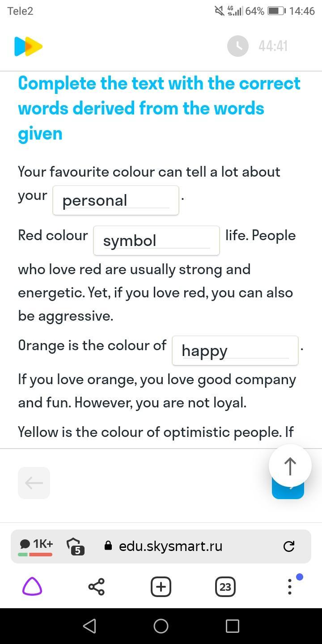
Task: Tap the 44:41 countdown timer
Action: 273,46
